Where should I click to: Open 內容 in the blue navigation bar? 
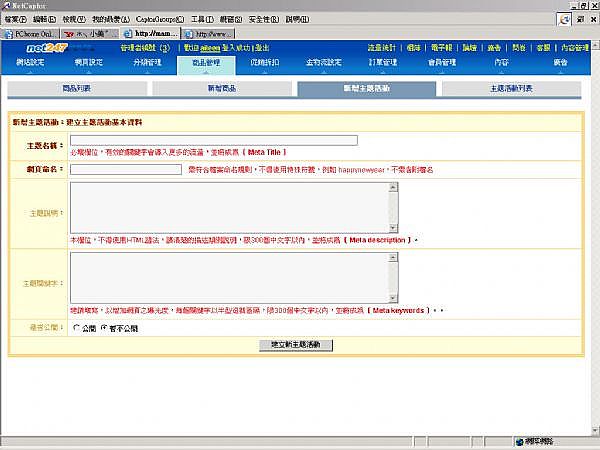click(501, 62)
